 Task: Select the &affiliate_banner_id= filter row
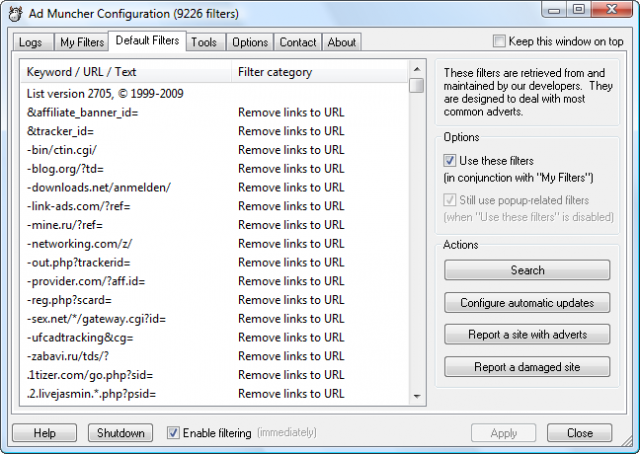coord(214,112)
